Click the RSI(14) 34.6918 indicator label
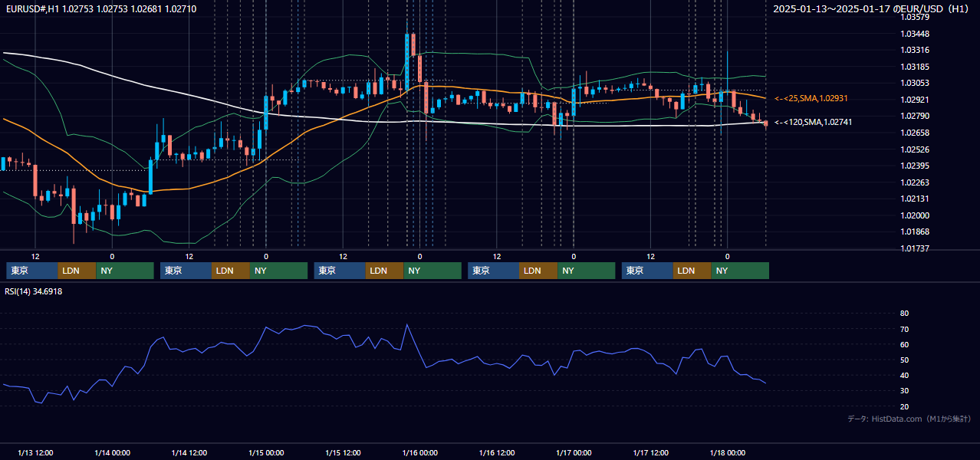This screenshot has width=980, height=460. tap(34, 291)
